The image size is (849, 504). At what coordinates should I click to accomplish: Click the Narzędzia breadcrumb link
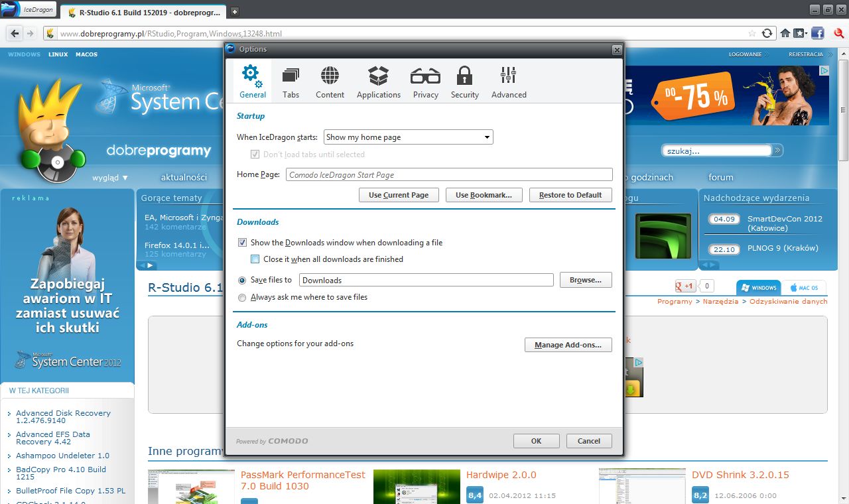coord(720,301)
